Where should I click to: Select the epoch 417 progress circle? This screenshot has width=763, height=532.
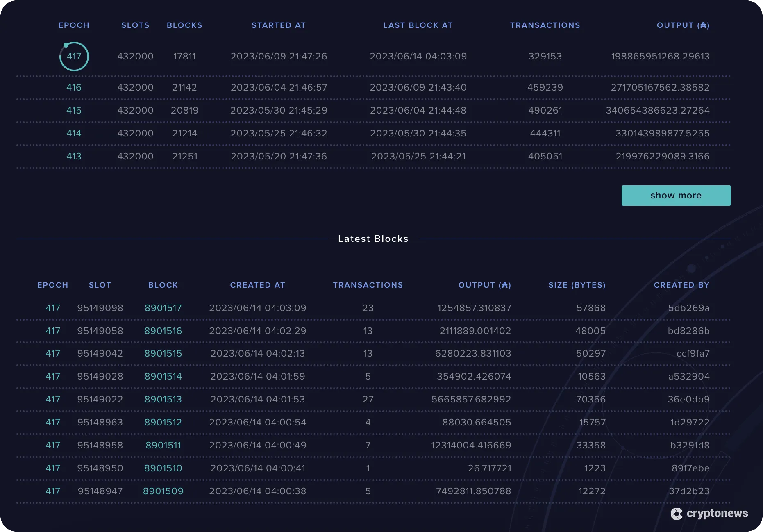pyautogui.click(x=74, y=57)
